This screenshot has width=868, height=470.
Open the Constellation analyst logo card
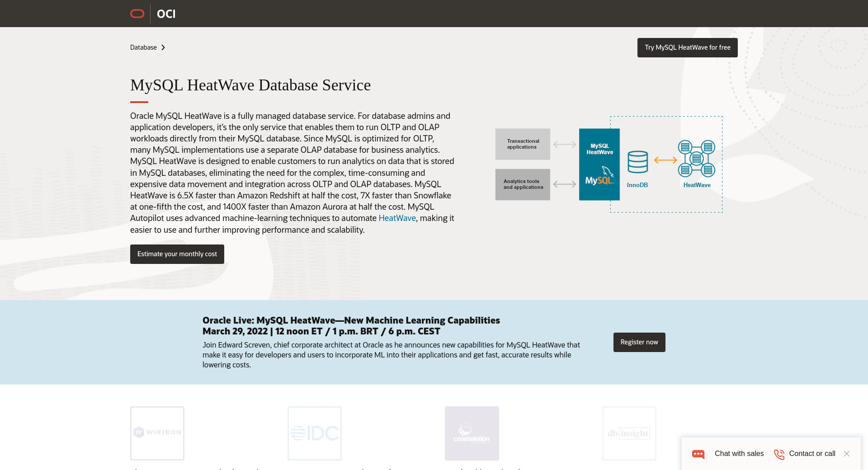click(472, 433)
